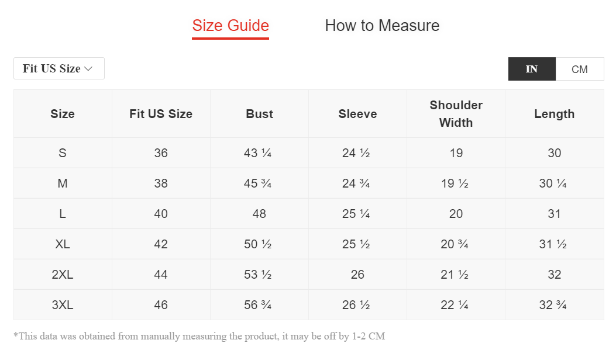616x364 pixels.
Task: Click the chevron arrow beside Fit US Size
Action: tap(89, 68)
